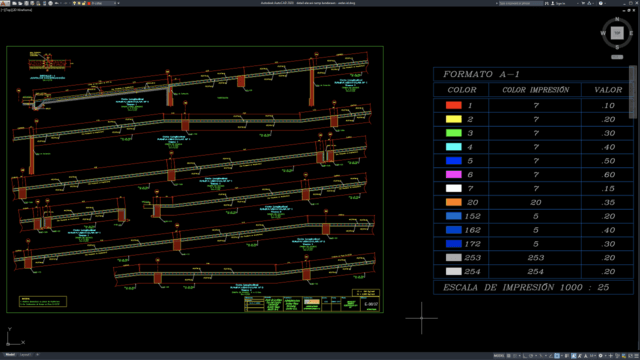Click the Autodesk A360 connect icon
The width and height of the screenshot is (640, 360).
tap(589, 3)
